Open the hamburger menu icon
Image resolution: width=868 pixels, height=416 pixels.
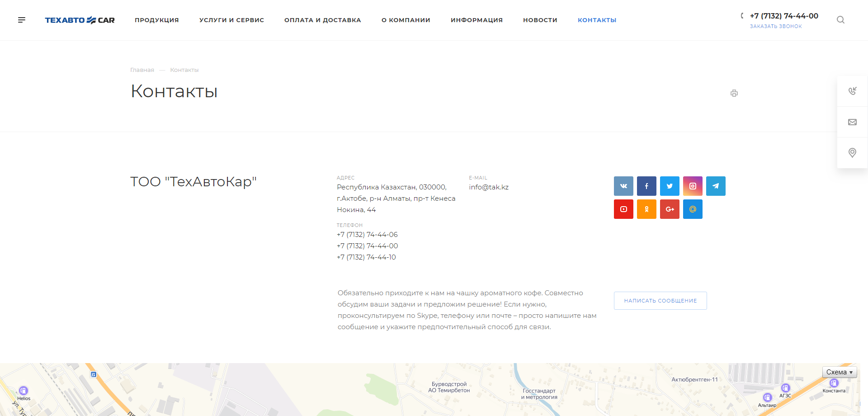click(22, 20)
